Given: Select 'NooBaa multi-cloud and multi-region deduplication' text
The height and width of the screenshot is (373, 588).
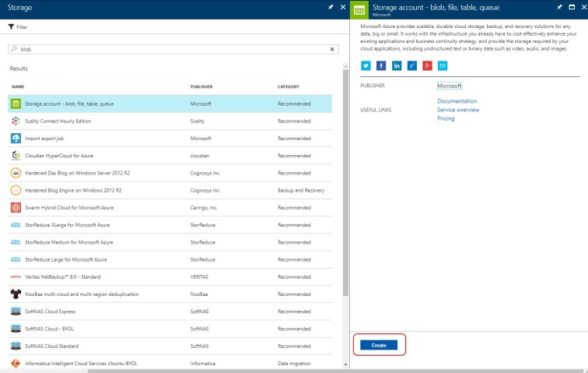Looking at the screenshot, I should coord(82,294).
